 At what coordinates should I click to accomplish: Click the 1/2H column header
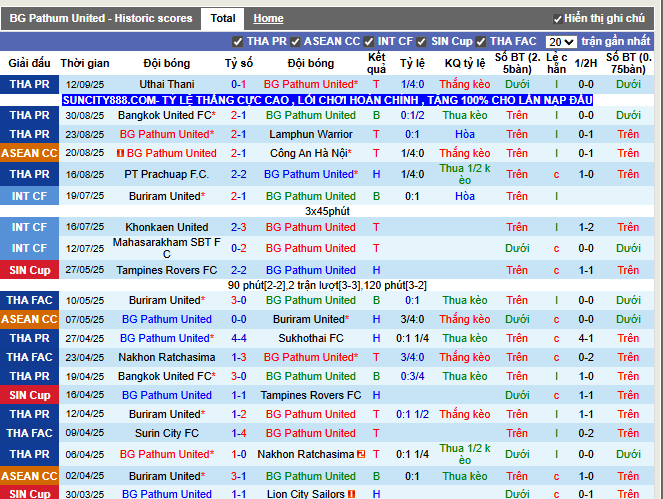pos(586,63)
